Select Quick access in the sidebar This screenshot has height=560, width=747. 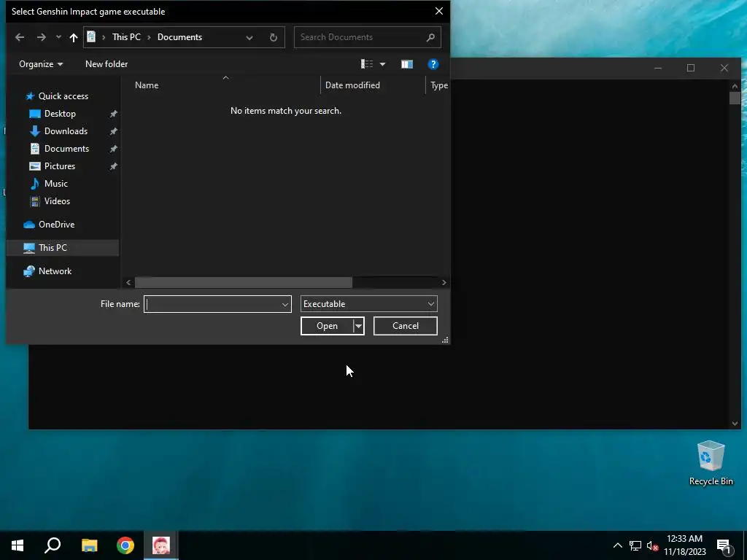coord(63,96)
